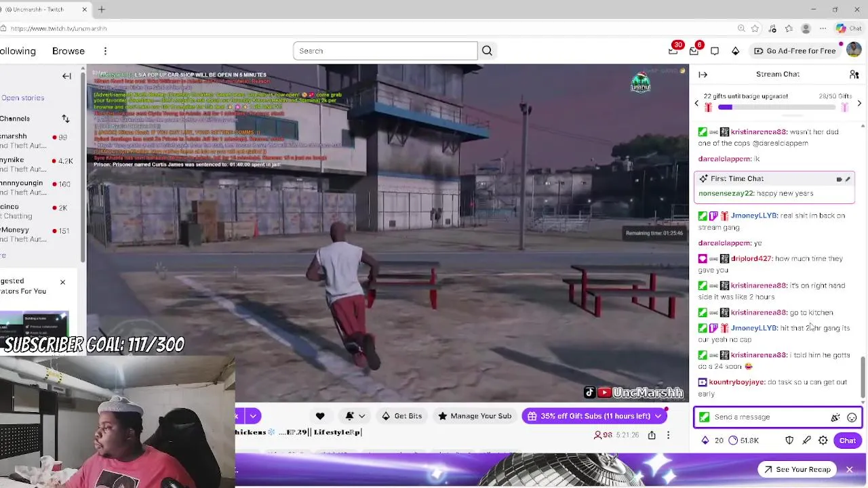
Task: Close the See Your Recap banner
Action: (849, 470)
